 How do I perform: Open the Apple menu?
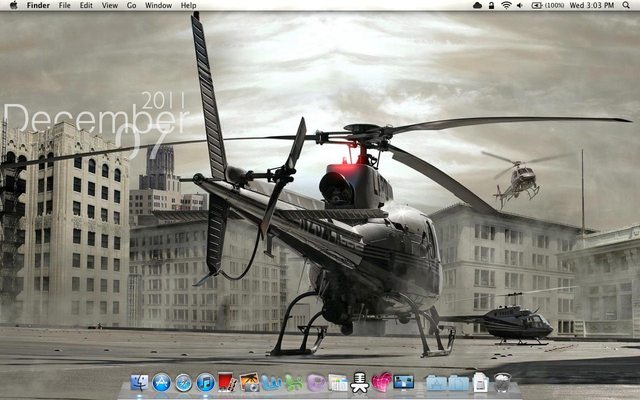point(13,5)
